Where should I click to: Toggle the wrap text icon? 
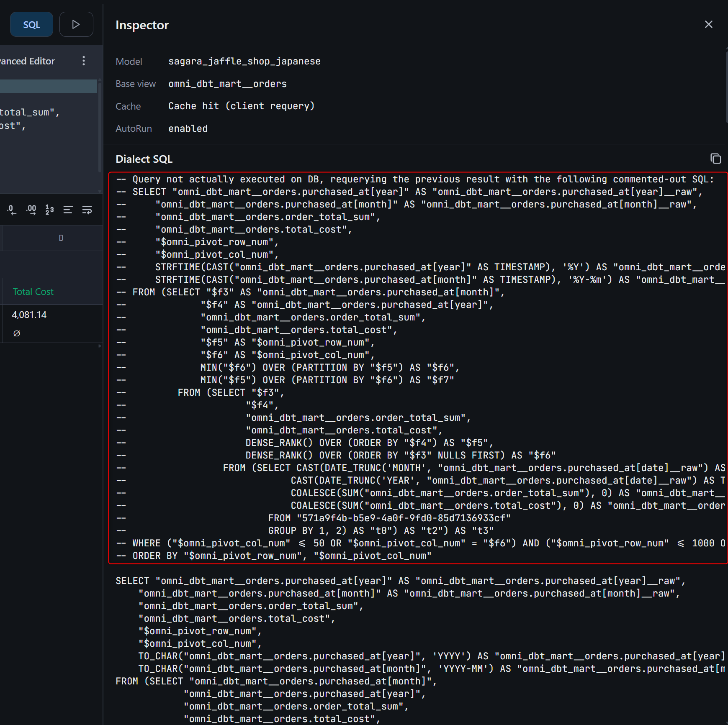87,210
